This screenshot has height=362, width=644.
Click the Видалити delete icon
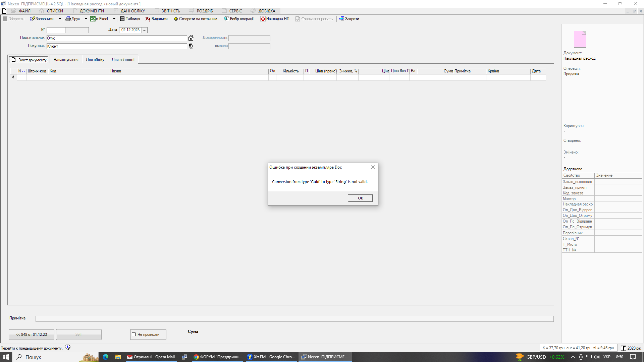click(x=148, y=19)
